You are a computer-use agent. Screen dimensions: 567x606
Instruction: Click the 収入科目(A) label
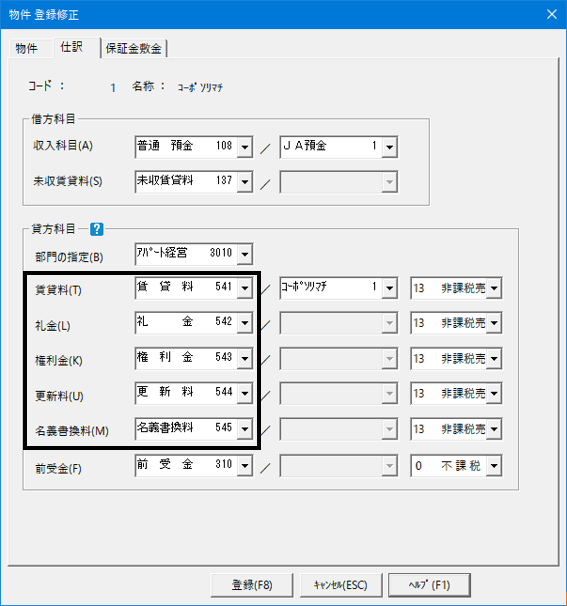pyautogui.click(x=63, y=146)
